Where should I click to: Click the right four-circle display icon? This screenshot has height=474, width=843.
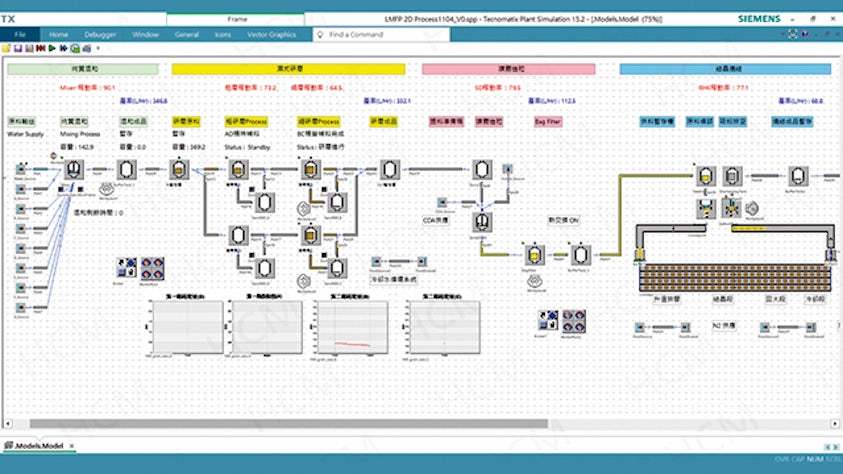[x=573, y=320]
